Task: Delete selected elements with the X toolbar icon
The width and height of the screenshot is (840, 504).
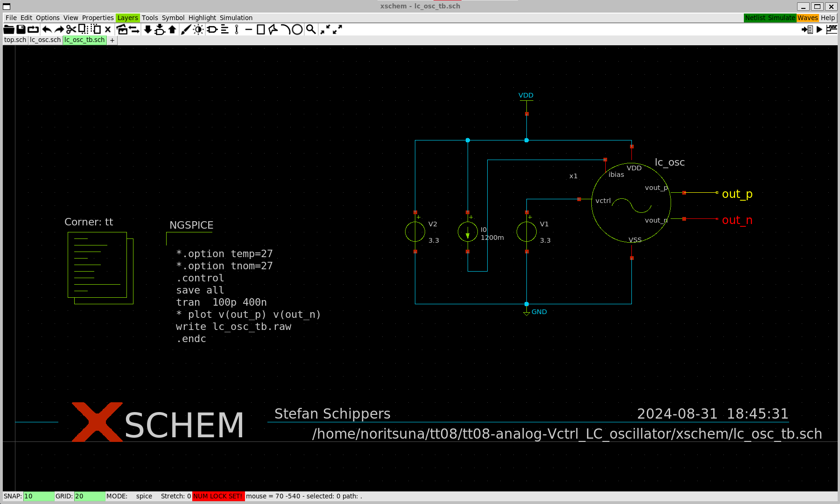Action: click(x=108, y=29)
